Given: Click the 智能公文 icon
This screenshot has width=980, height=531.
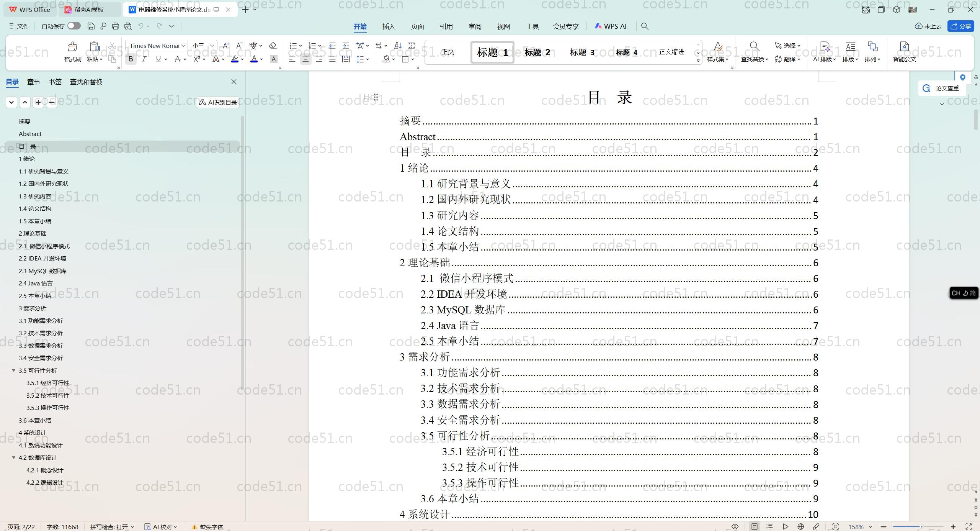Looking at the screenshot, I should click(904, 52).
